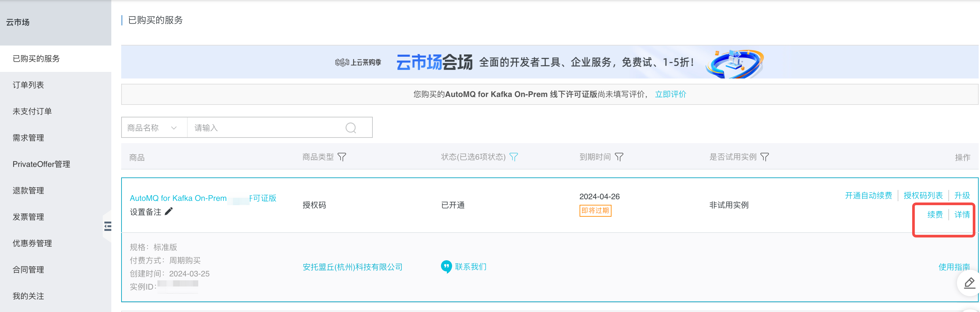Open 使用指南 usage guide link

[954, 267]
